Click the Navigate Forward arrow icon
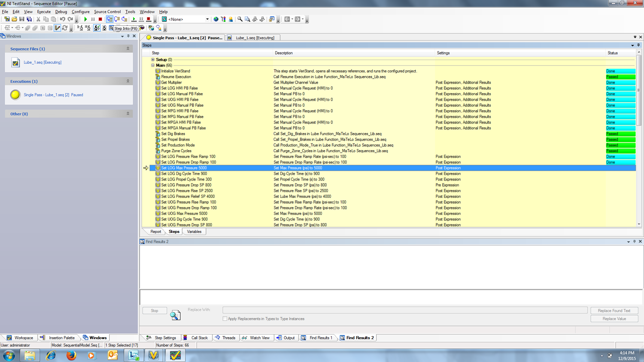This screenshot has height=362, width=644. click(x=298, y=19)
